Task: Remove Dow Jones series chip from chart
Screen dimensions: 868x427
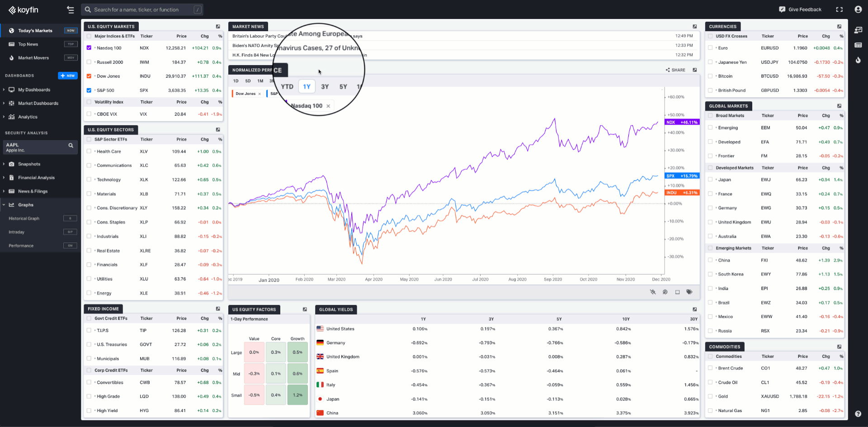Action: pos(259,94)
